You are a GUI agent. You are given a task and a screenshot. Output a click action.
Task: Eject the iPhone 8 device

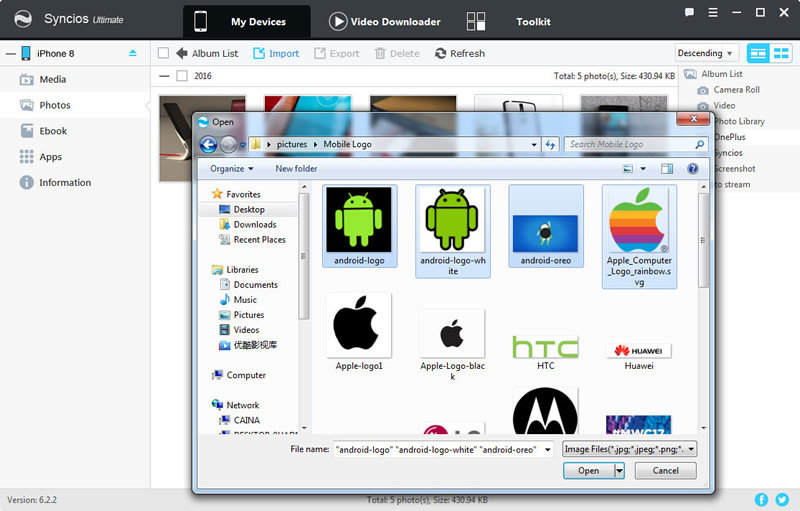(x=133, y=53)
